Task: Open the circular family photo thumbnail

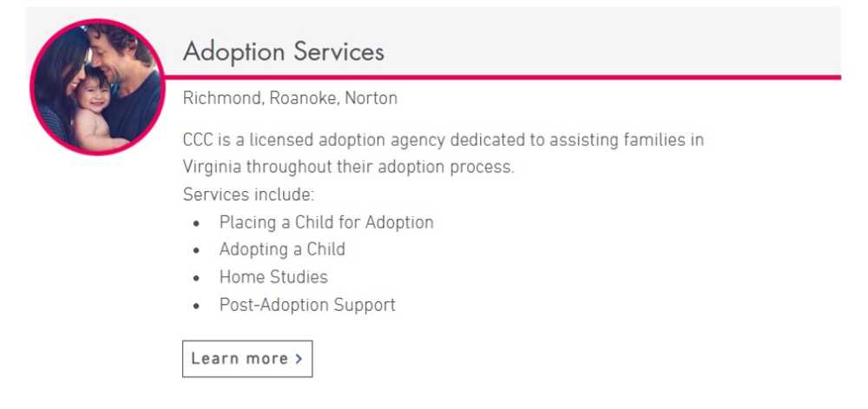Action: tap(96, 87)
